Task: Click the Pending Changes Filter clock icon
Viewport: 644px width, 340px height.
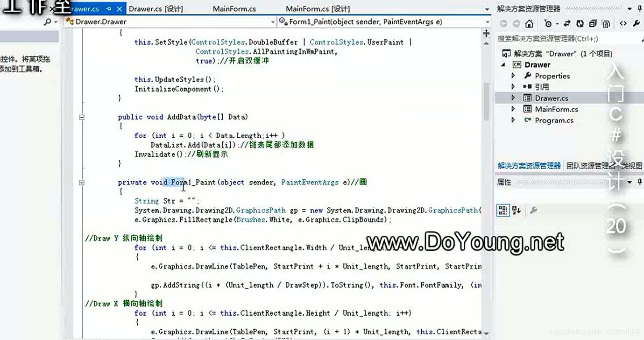Action: [x=547, y=24]
